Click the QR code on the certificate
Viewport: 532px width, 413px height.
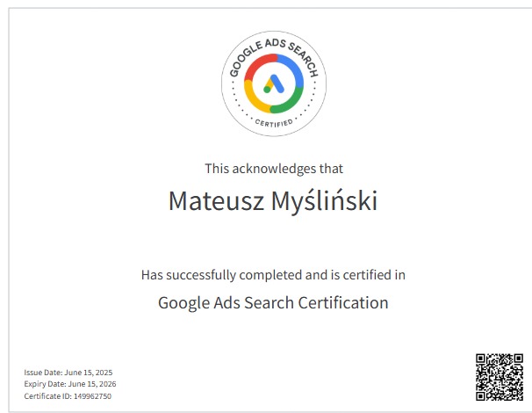pyautogui.click(x=500, y=377)
